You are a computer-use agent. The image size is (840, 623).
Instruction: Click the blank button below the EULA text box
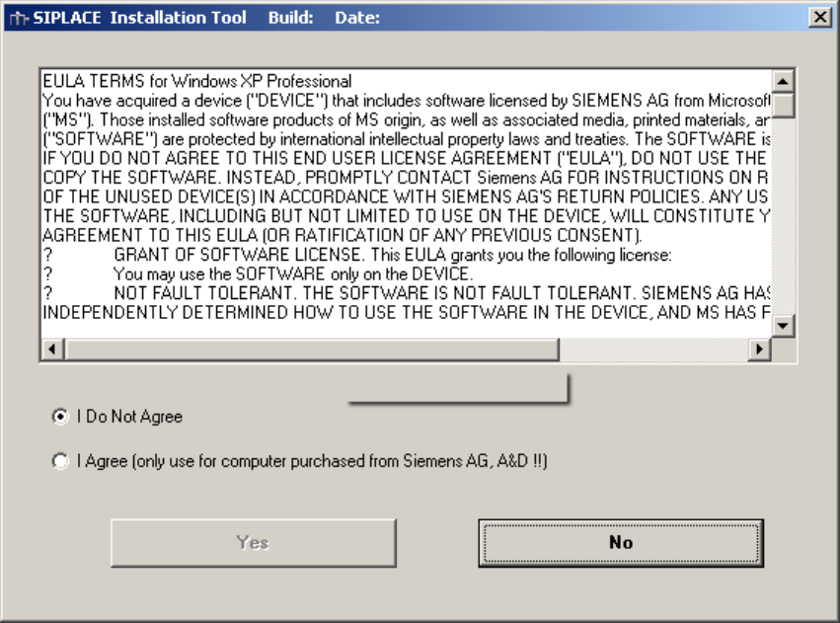pos(459,388)
